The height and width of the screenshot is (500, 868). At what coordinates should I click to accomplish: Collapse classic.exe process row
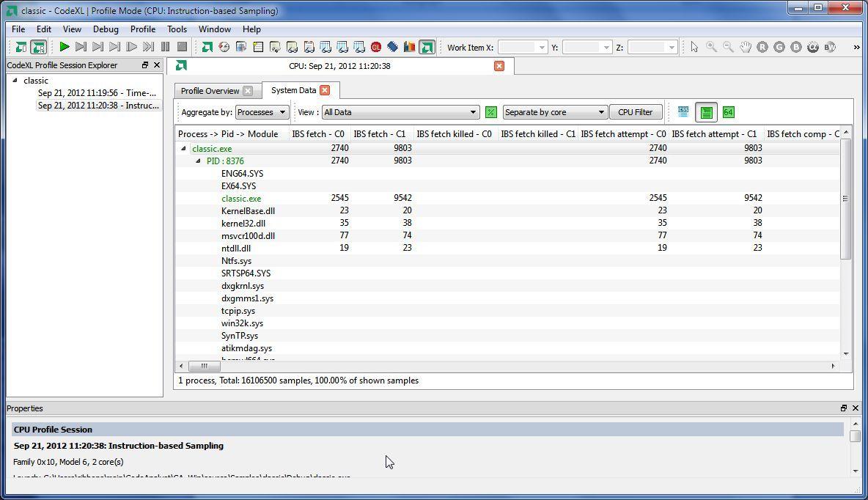183,148
